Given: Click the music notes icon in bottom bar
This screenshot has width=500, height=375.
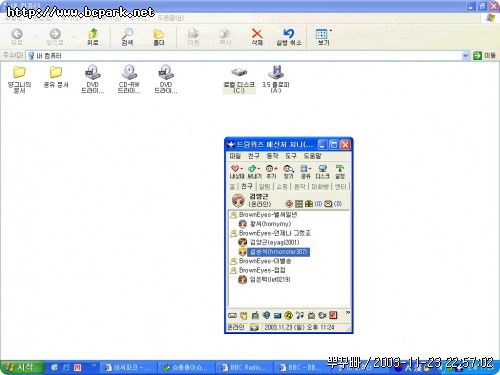Looking at the screenshot, I should click(300, 315).
